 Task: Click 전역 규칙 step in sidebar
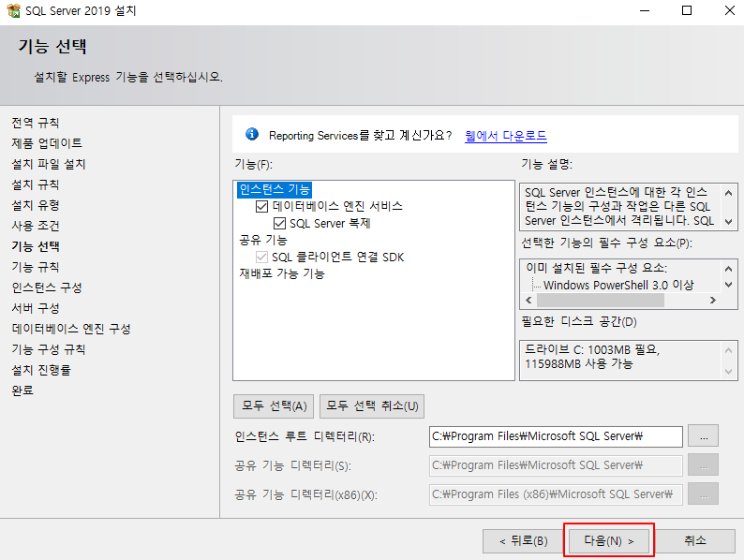coord(36,123)
